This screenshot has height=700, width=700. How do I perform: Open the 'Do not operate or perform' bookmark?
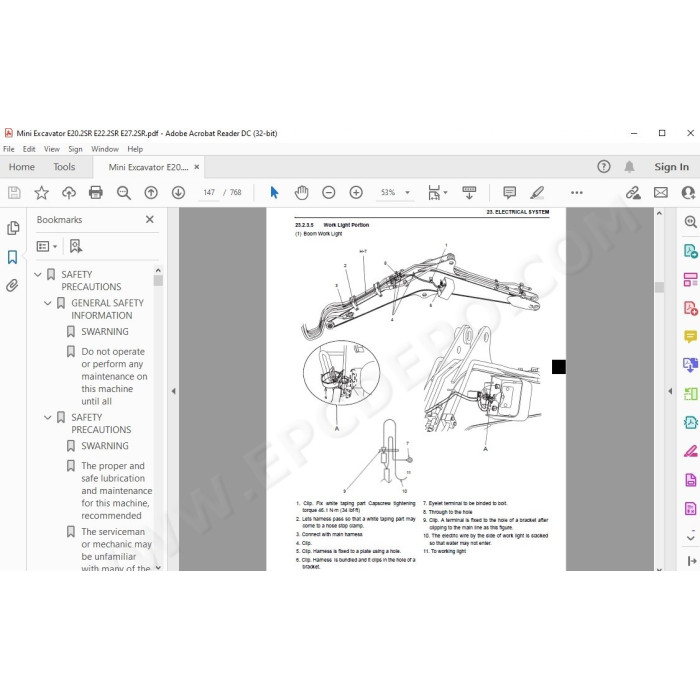[x=114, y=376]
